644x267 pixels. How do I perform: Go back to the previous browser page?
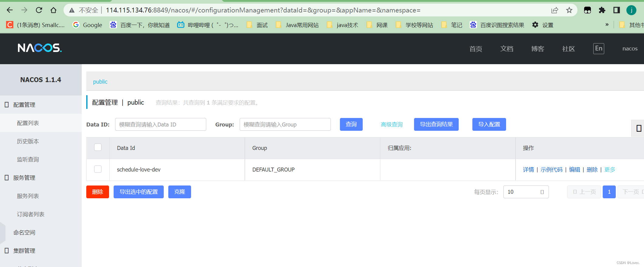pyautogui.click(x=10, y=10)
